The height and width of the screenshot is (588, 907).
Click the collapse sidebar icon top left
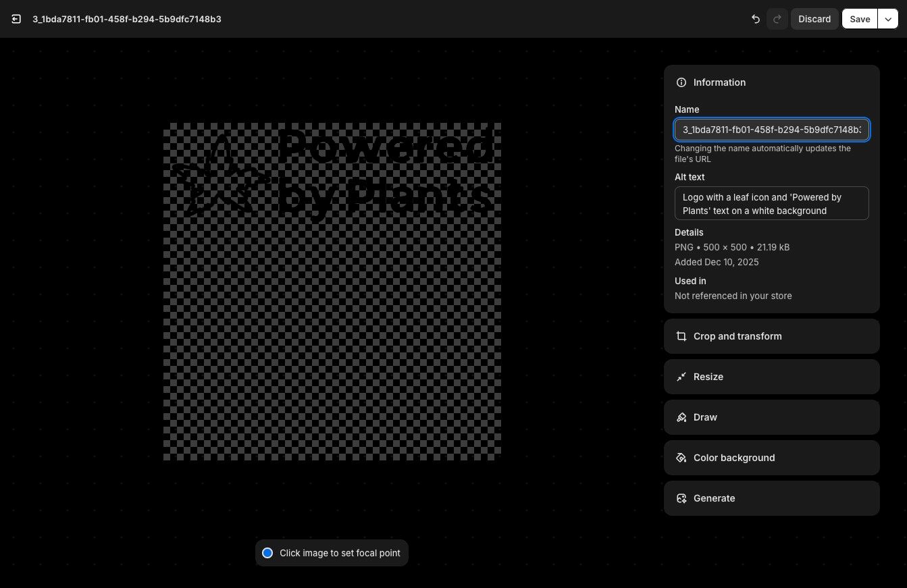[x=16, y=19]
